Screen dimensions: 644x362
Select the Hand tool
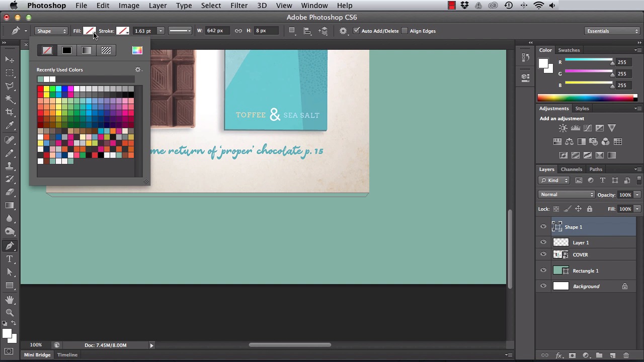[x=10, y=300]
